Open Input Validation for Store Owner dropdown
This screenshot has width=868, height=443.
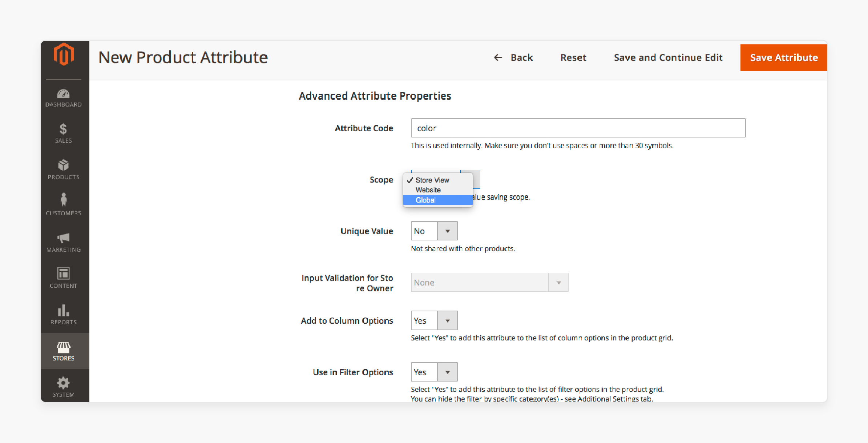coord(489,283)
